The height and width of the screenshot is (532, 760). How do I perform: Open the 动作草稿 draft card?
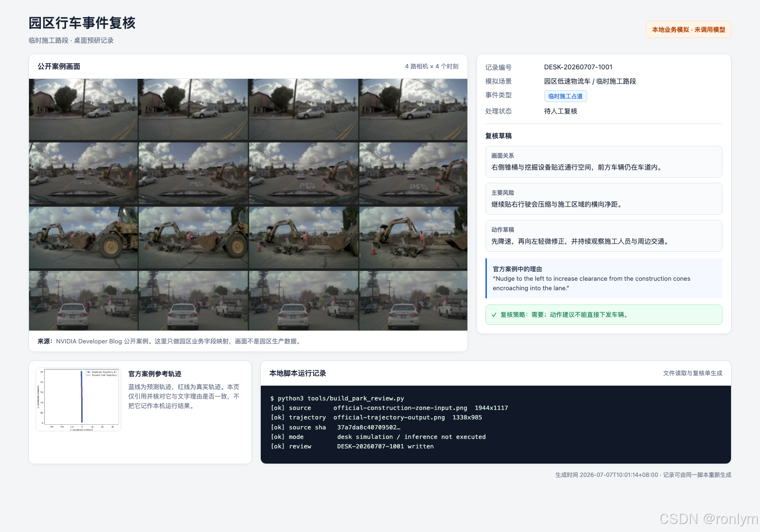tap(604, 236)
